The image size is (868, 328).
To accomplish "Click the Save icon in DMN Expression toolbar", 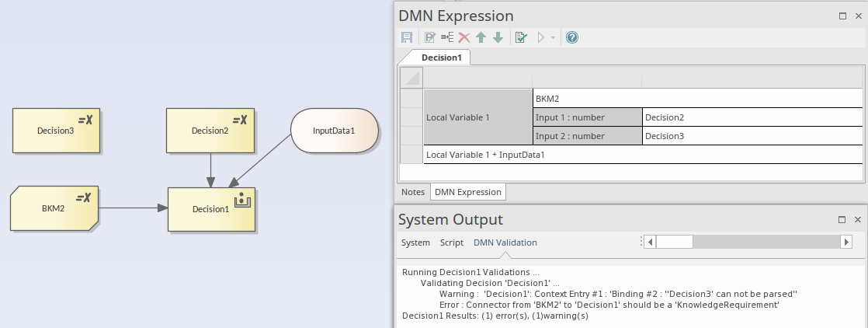I will (x=407, y=37).
